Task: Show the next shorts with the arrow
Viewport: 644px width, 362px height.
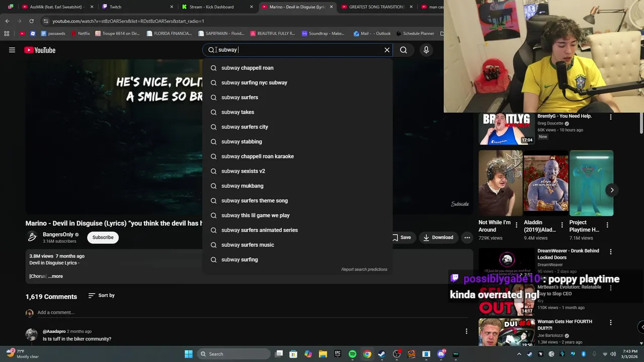Action: pyautogui.click(x=612, y=190)
